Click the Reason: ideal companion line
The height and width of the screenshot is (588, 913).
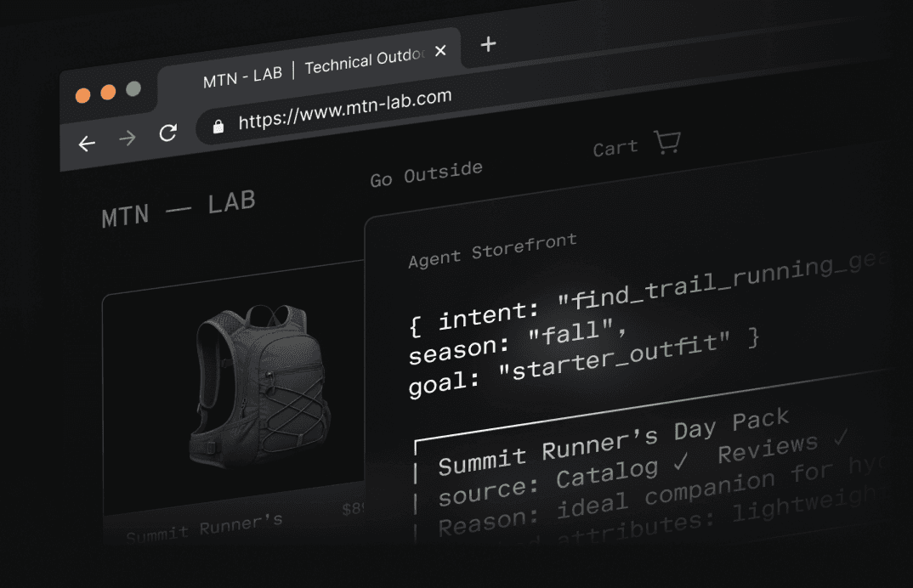(661, 498)
